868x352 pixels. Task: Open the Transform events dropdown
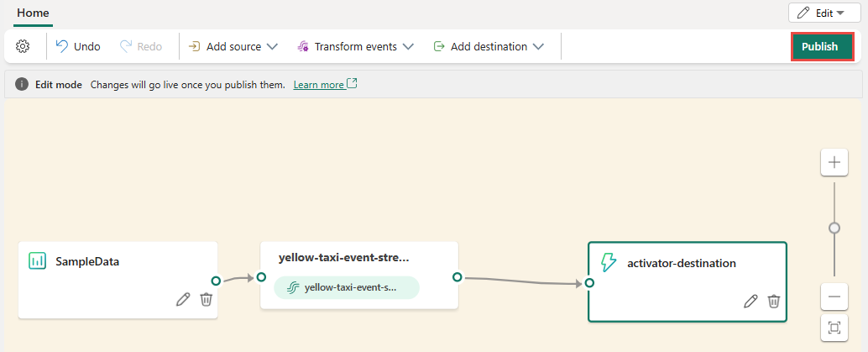tap(355, 47)
